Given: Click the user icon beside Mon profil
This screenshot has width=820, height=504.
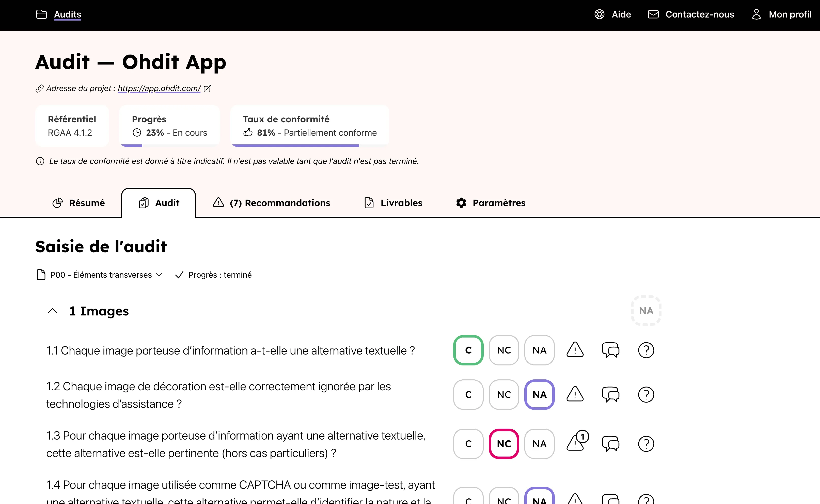Looking at the screenshot, I should (x=756, y=14).
